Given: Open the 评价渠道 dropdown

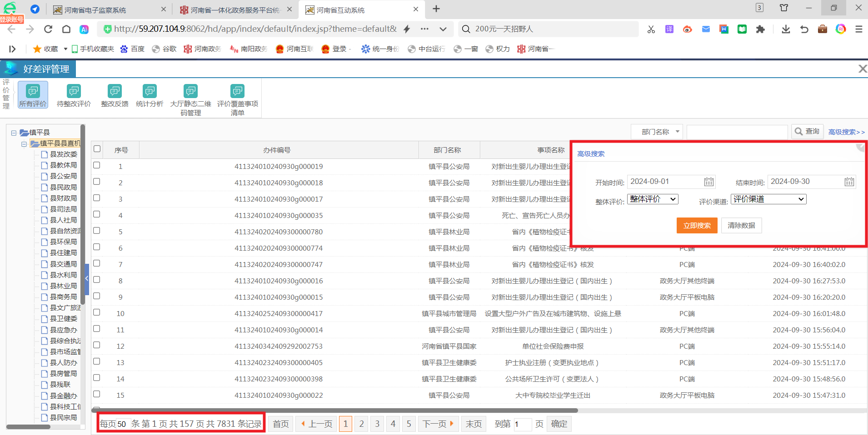Looking at the screenshot, I should pyautogui.click(x=768, y=199).
